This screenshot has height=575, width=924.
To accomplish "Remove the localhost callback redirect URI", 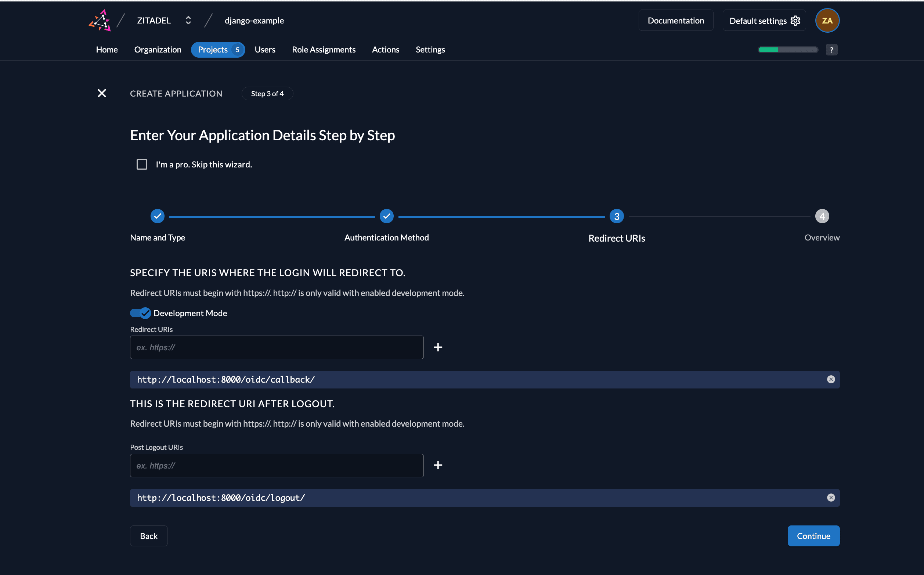I will click(830, 379).
